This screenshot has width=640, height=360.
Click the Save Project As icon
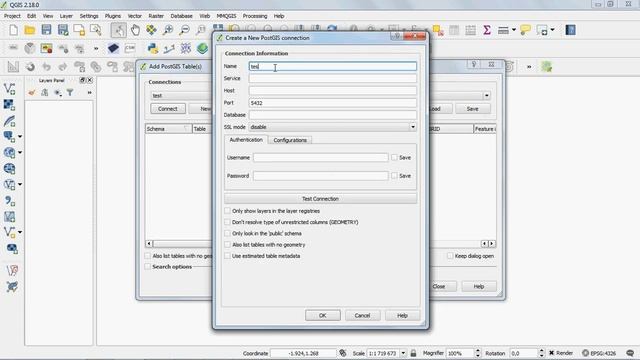(x=63, y=30)
